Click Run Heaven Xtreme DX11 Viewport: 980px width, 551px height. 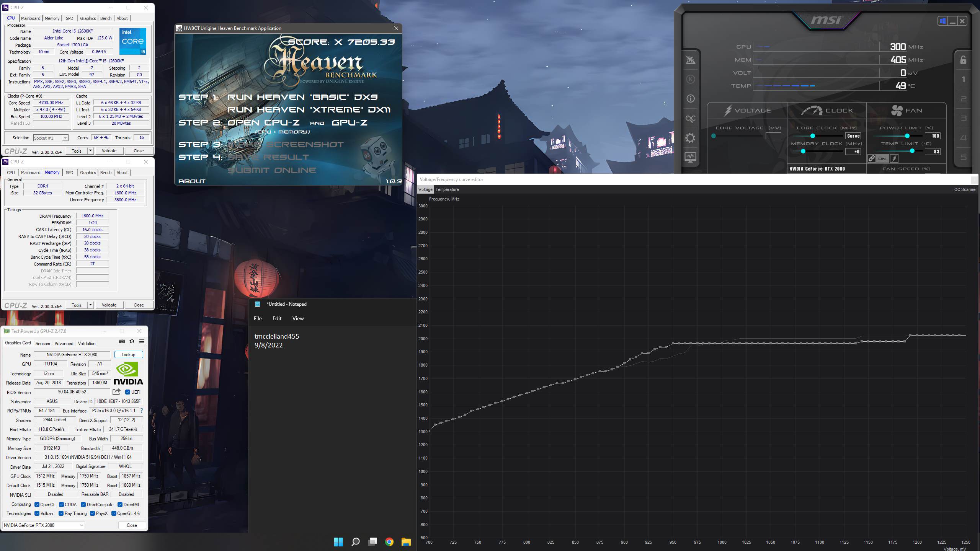[309, 110]
